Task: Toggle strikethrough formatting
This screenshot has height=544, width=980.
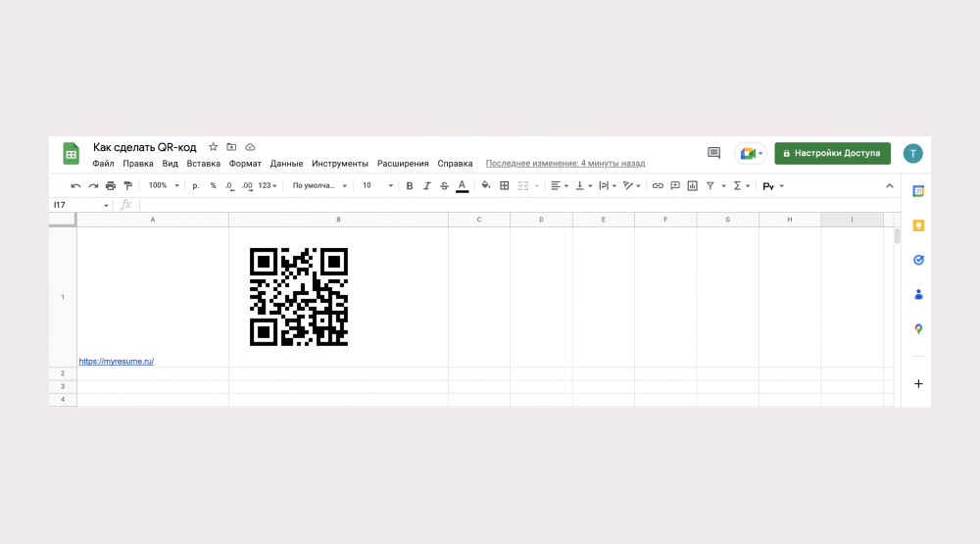Action: click(x=444, y=185)
